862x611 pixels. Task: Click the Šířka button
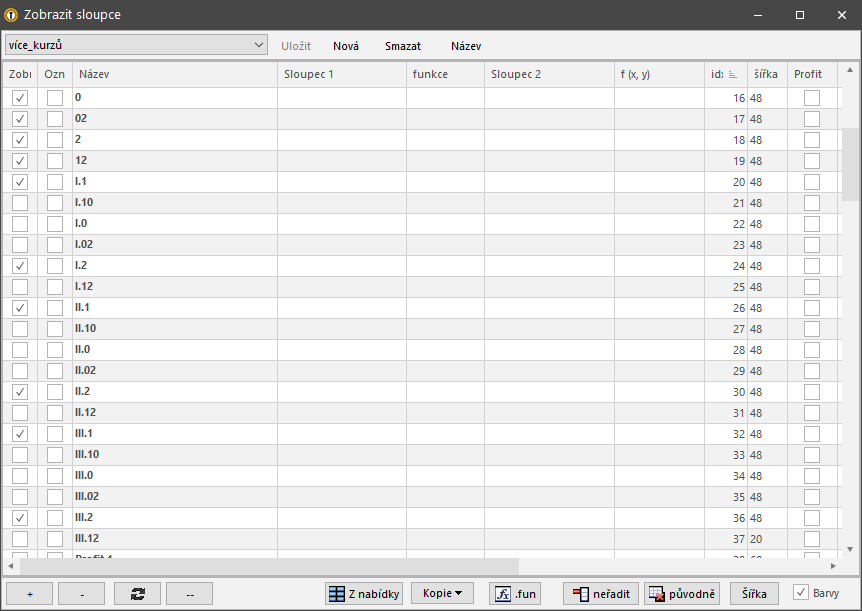click(754, 594)
